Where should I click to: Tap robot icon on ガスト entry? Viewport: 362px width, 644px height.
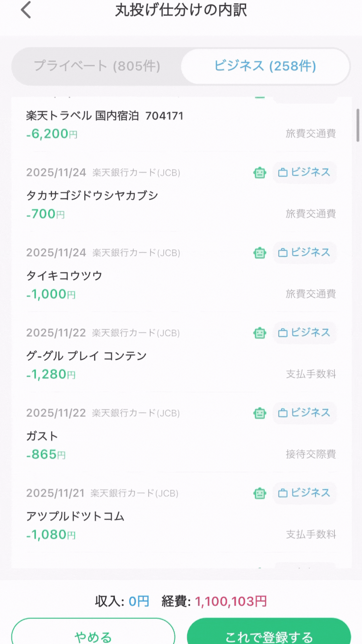pos(260,413)
